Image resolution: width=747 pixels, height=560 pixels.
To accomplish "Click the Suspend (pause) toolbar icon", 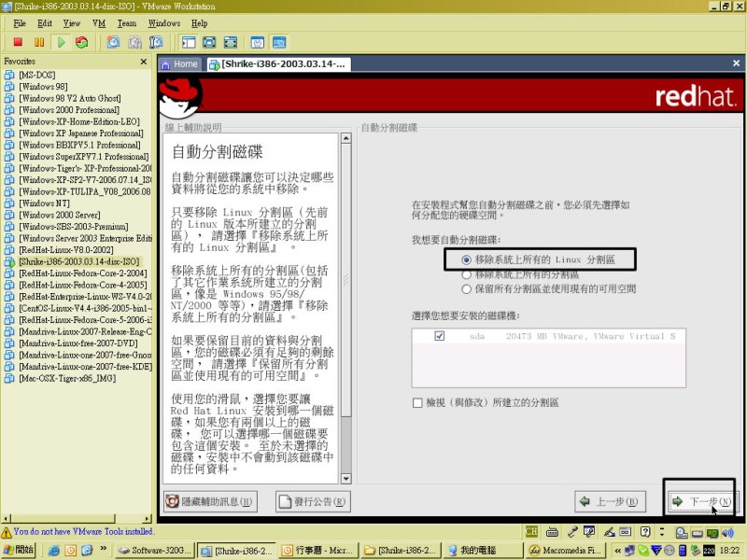I will point(39,42).
